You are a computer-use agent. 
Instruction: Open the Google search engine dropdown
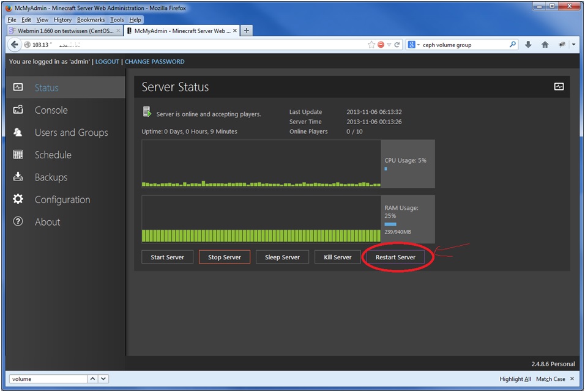414,45
